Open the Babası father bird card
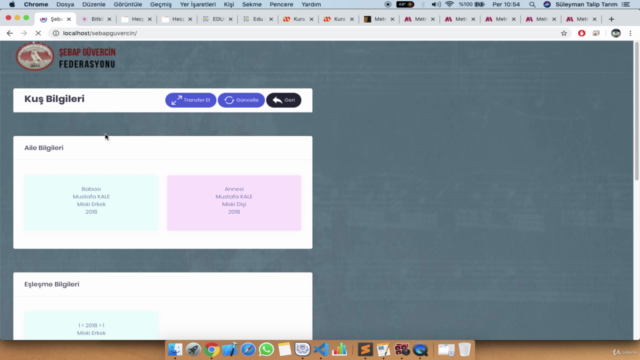Image resolution: width=640 pixels, height=360 pixels. (91, 203)
